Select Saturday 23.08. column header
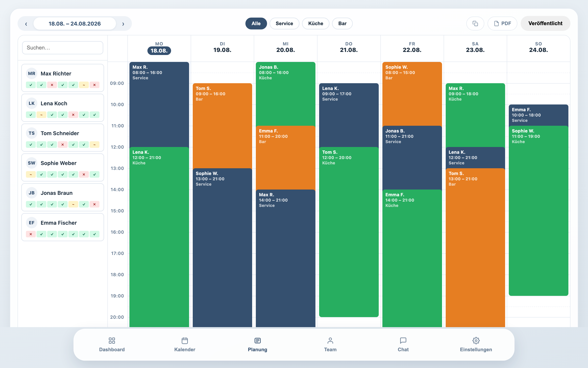The image size is (588, 368). (x=475, y=48)
